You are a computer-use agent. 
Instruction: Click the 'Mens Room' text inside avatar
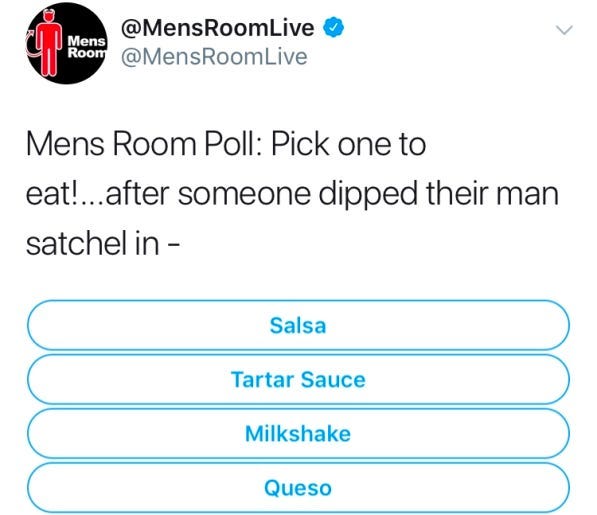(x=87, y=47)
